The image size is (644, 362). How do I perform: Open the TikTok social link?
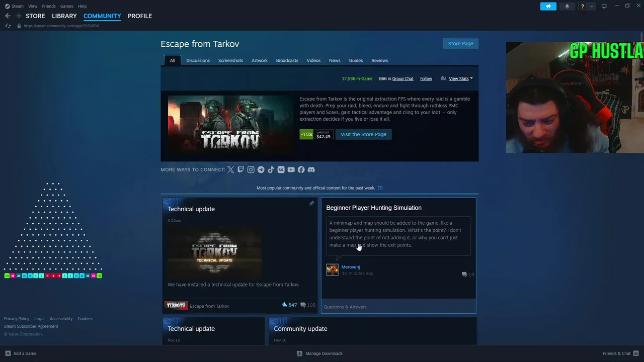[271, 170]
